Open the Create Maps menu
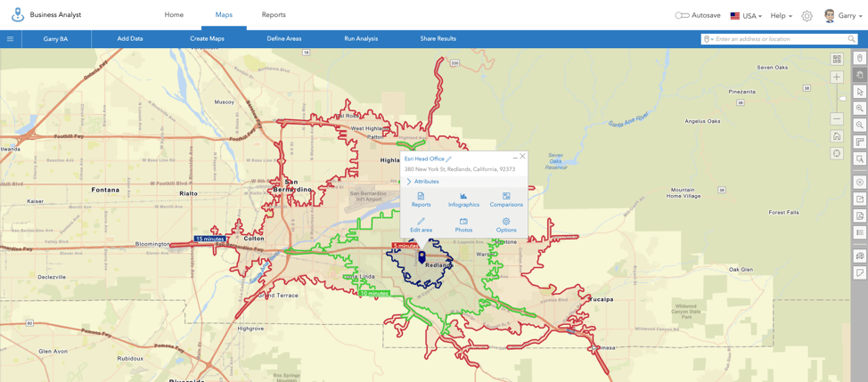Viewport: 868px width, 382px height. 207,38
